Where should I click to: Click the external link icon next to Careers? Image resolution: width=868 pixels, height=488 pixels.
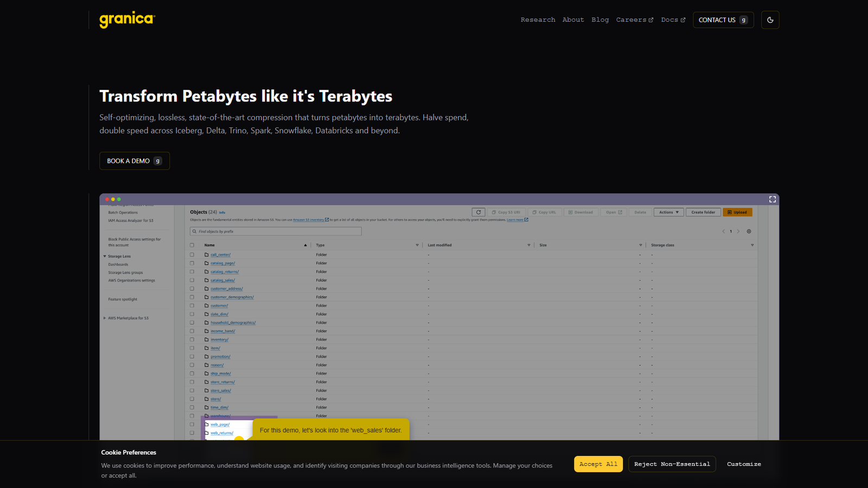point(651,20)
